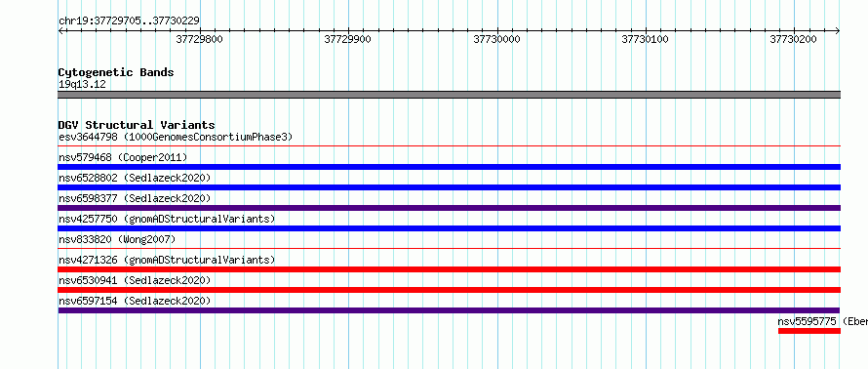Screen dimensions: 868x369
Task: Open variant nsv6528802 (Sedlazeck2020) label
Action: click(135, 178)
